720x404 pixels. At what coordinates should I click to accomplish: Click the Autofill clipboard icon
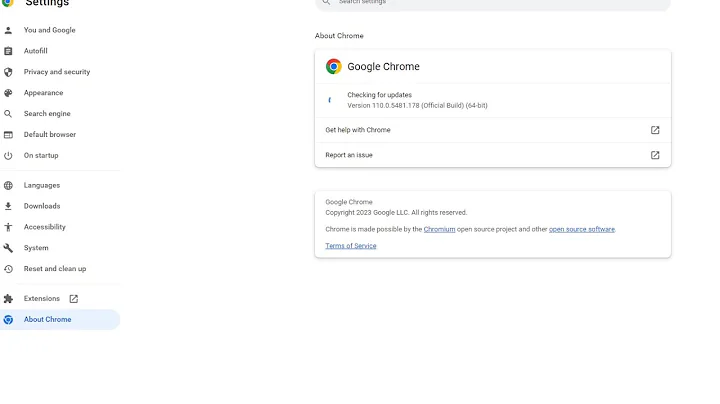(x=8, y=51)
